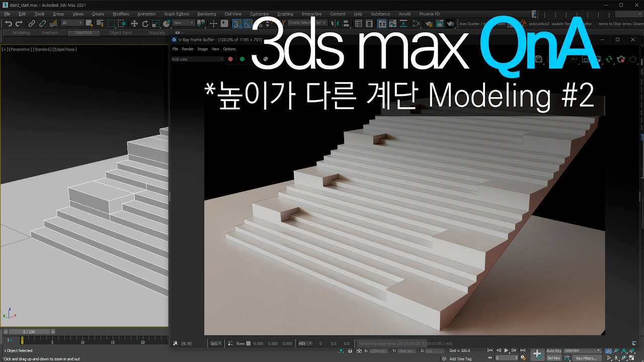Screen dimensions: 644x362
Task: Open the 'All' selection filter dropdown
Action: pos(72,23)
